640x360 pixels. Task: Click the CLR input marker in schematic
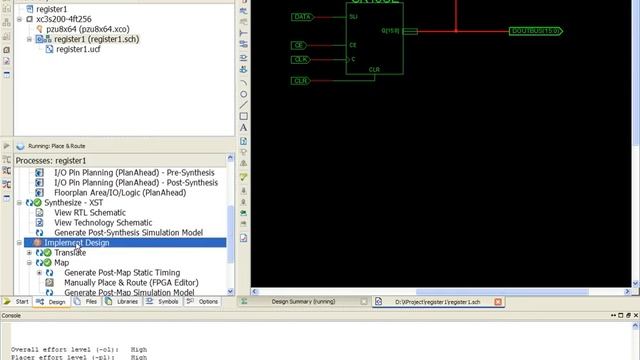point(300,81)
